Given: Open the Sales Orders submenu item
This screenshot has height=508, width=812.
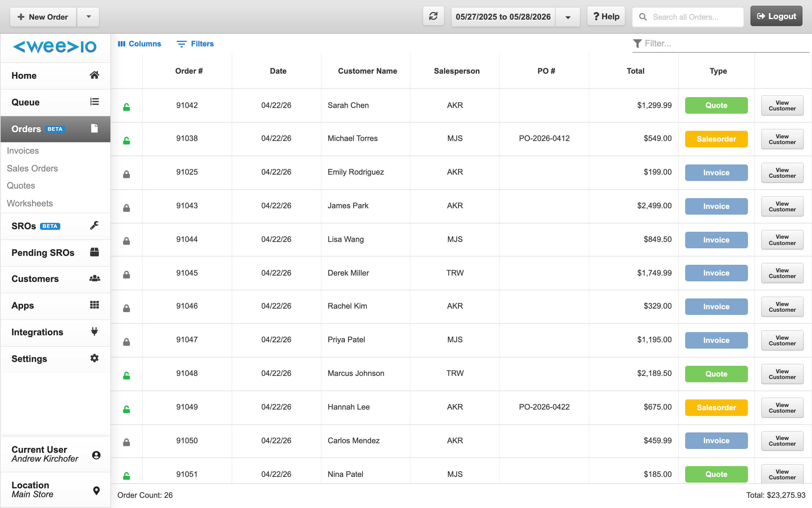Looking at the screenshot, I should (x=32, y=168).
